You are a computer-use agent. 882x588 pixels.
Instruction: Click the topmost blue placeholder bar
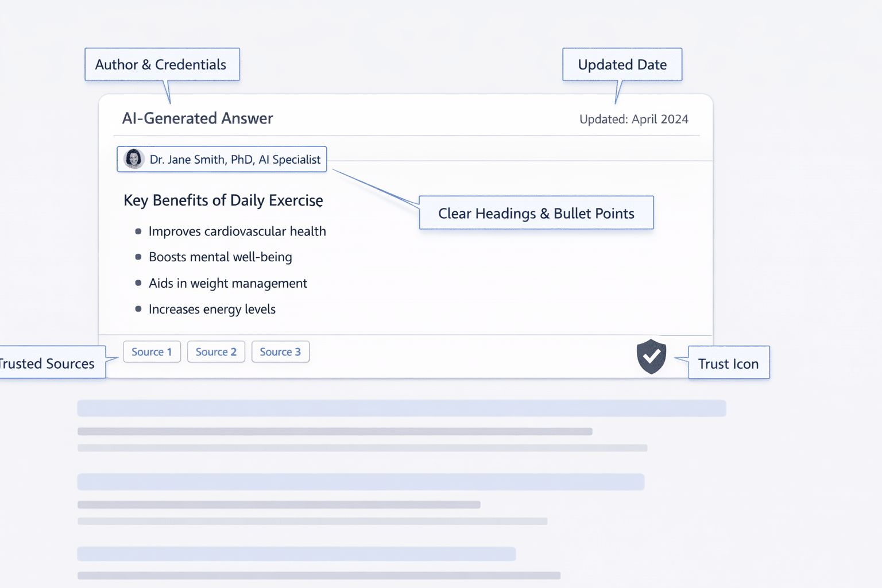pos(401,408)
